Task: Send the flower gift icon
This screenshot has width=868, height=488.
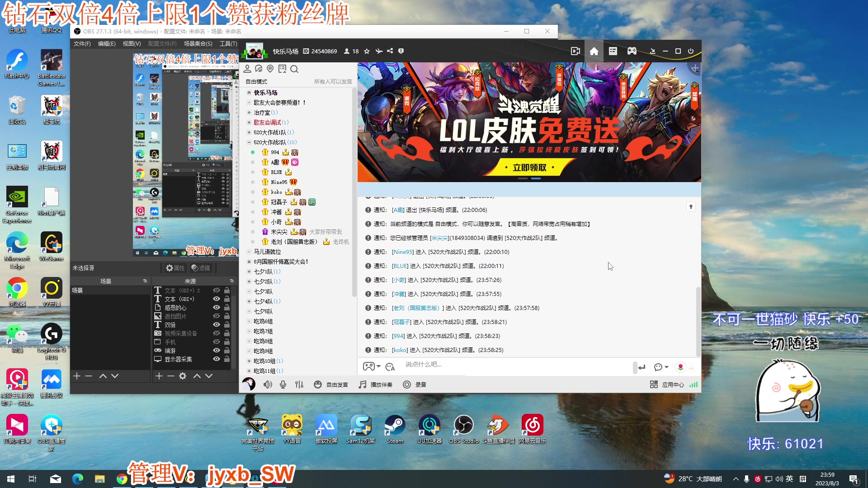Action: click(680, 367)
